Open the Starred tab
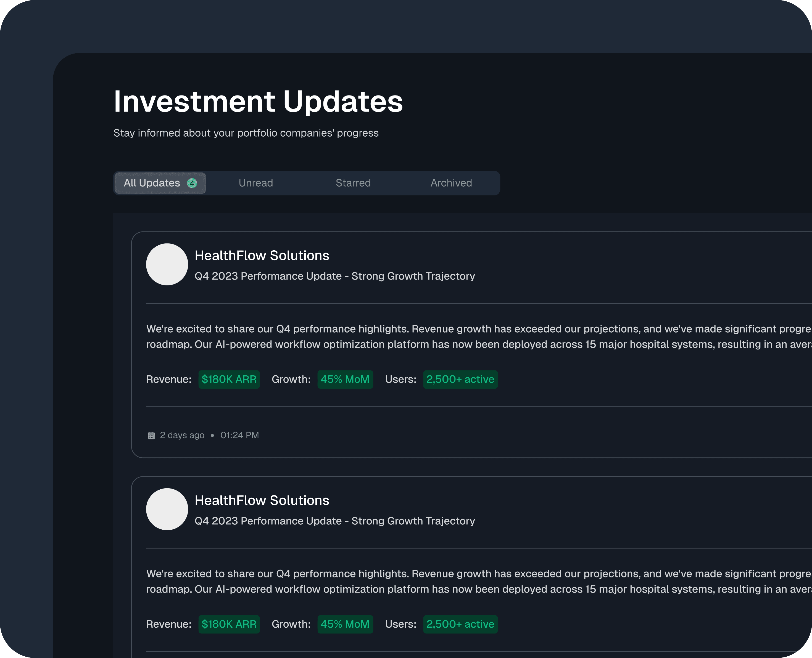The height and width of the screenshot is (658, 812). tap(353, 183)
